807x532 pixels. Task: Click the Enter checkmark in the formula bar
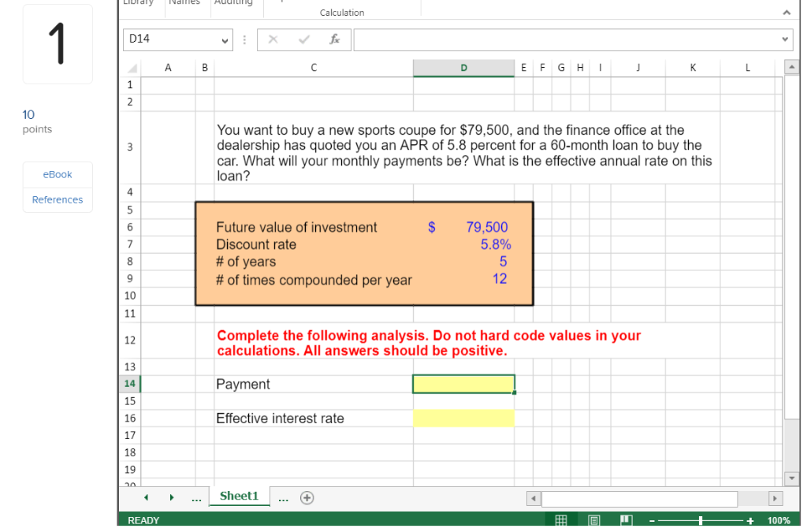click(x=303, y=39)
